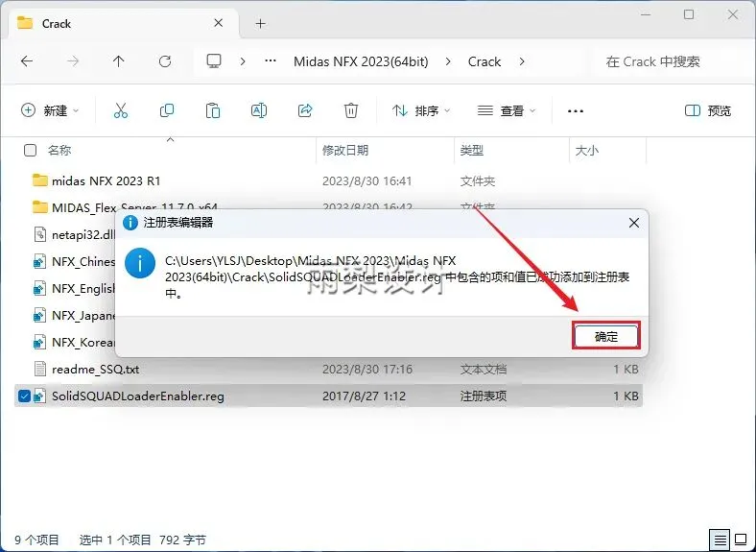This screenshot has width=756, height=552.
Task: Select the NFX_English registry file
Action: pyautogui.click(x=83, y=289)
